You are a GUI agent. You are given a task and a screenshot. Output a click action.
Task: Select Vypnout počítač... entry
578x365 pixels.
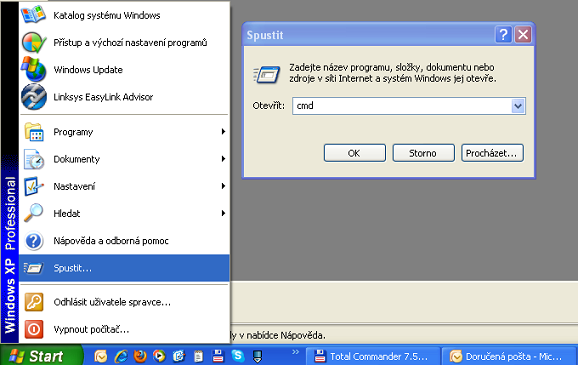[x=124, y=329]
